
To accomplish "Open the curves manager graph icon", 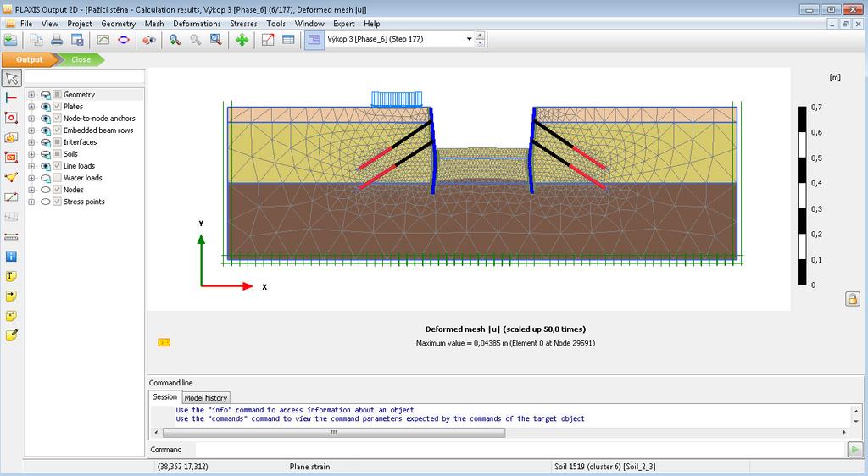I will click(x=103, y=40).
